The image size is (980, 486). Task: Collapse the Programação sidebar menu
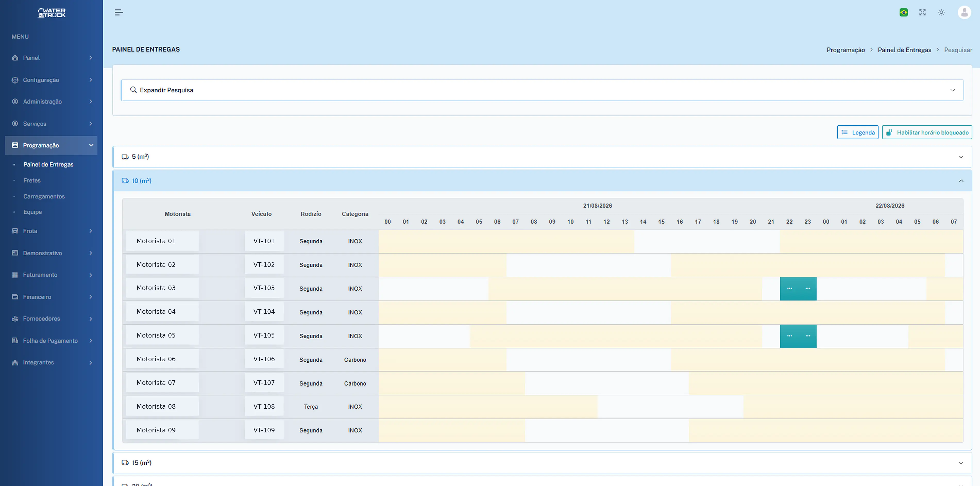tap(51, 145)
